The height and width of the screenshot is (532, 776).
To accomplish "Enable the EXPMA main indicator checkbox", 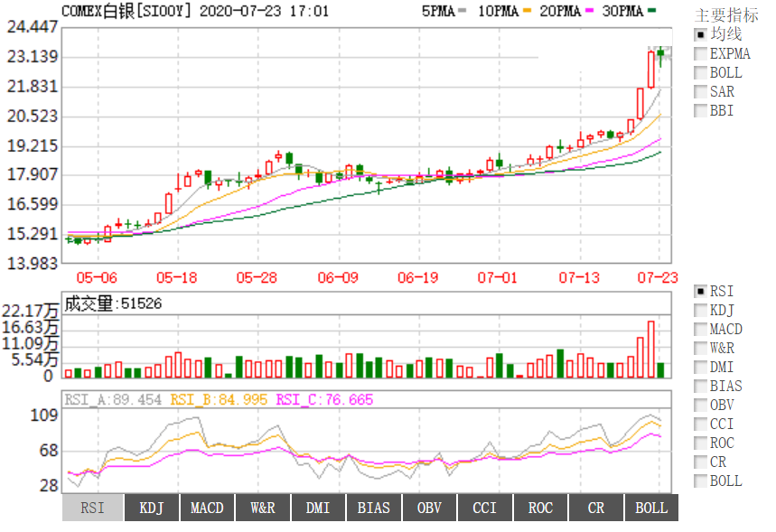I will pyautogui.click(x=700, y=53).
